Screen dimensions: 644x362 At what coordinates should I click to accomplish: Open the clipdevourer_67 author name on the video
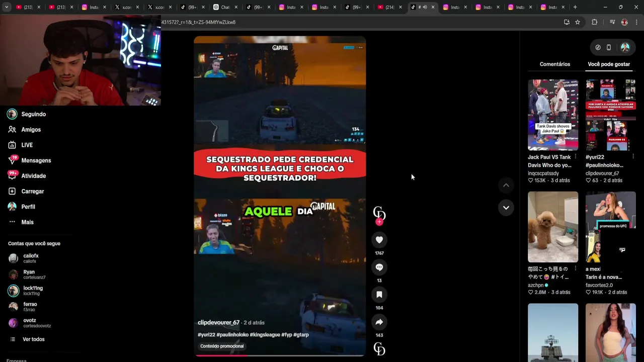[x=218, y=323]
